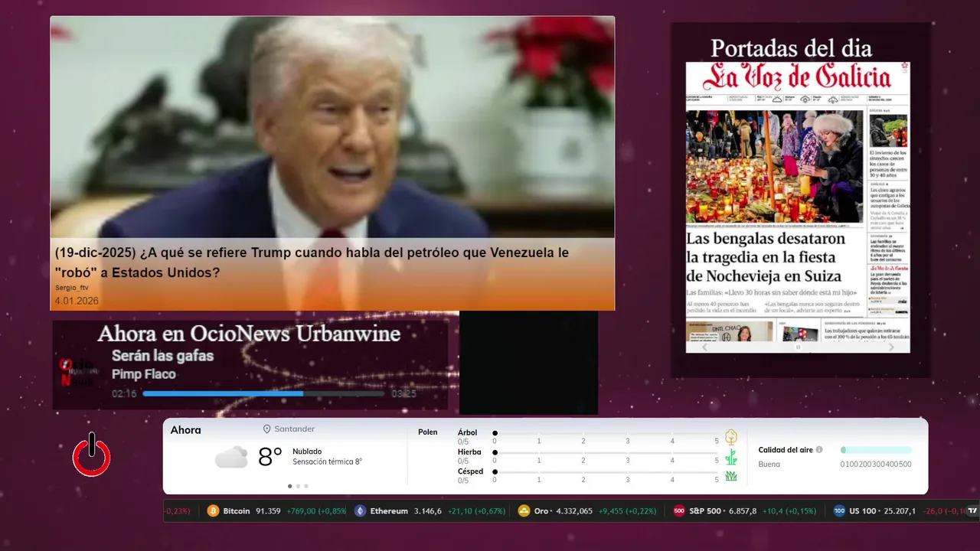The height and width of the screenshot is (551, 980).
Task: Click Calidad del aire label
Action: tap(786, 450)
